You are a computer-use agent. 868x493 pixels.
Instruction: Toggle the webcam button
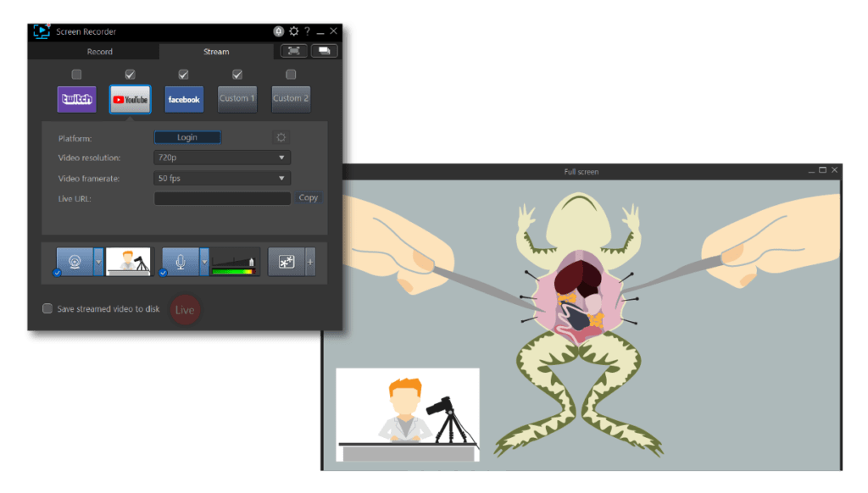(x=75, y=262)
